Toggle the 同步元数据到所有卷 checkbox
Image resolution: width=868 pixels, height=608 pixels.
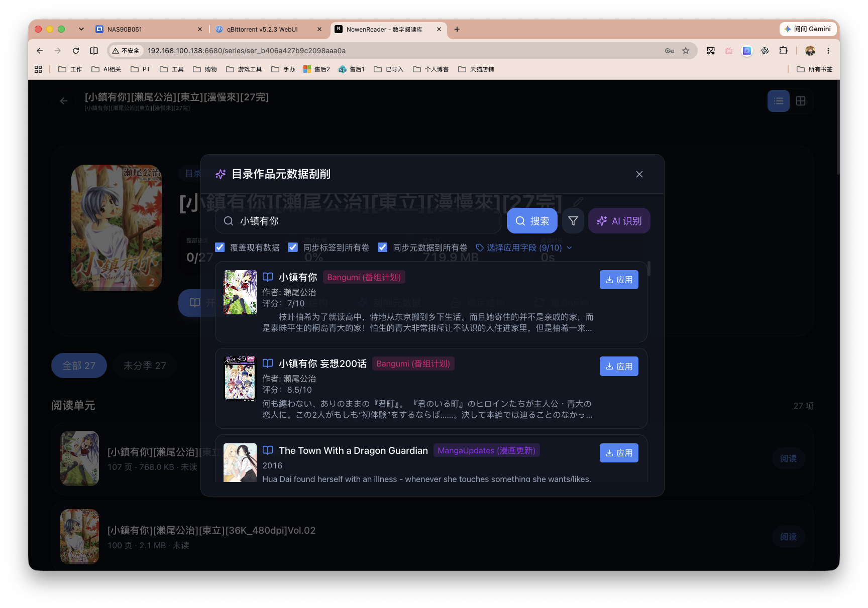pos(383,247)
